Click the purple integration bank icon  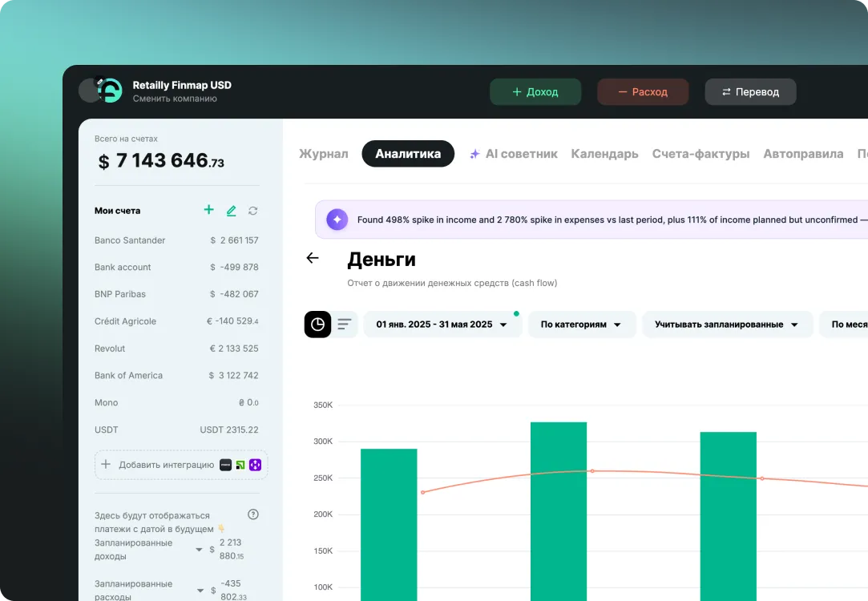(255, 465)
